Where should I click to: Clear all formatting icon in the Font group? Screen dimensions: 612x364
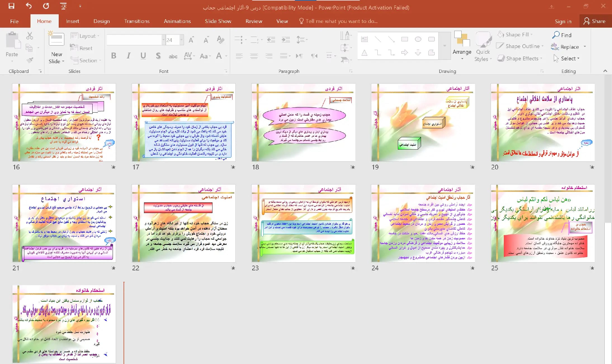click(x=220, y=40)
